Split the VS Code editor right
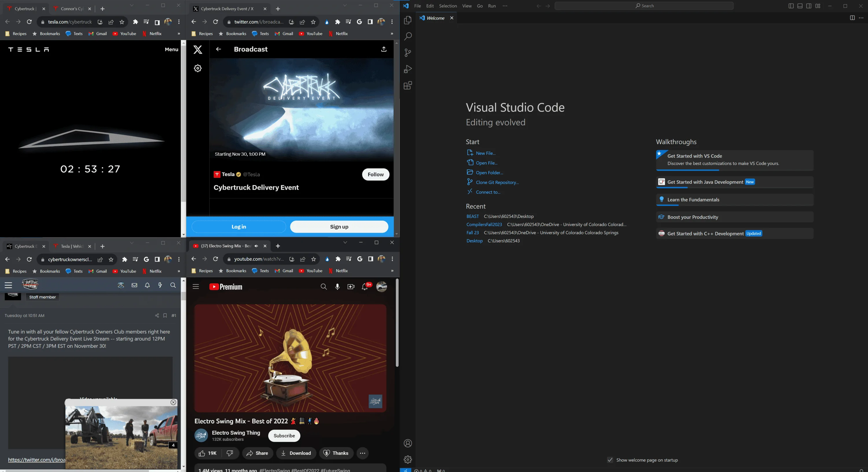 tap(852, 18)
